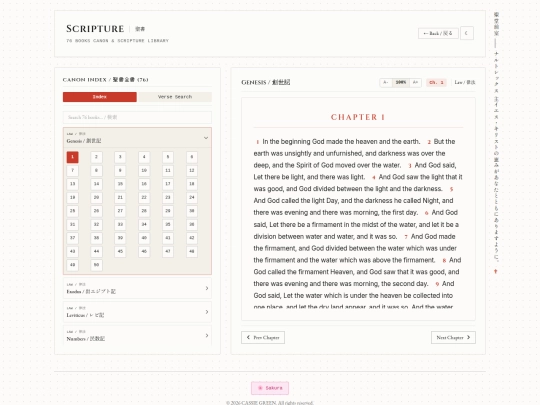The height and width of the screenshot is (405, 540).
Task: Collapse the Genesis book chevron
Action: tap(206, 138)
